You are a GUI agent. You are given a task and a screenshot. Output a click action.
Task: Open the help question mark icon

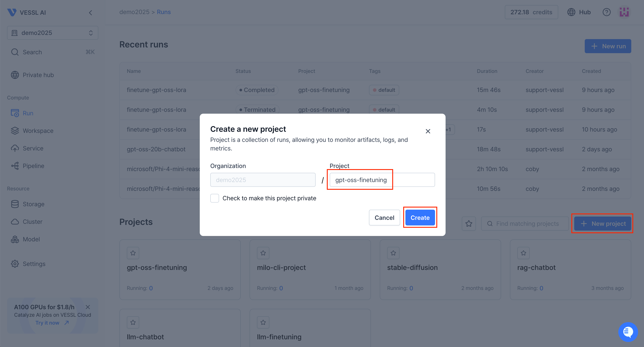click(x=606, y=12)
